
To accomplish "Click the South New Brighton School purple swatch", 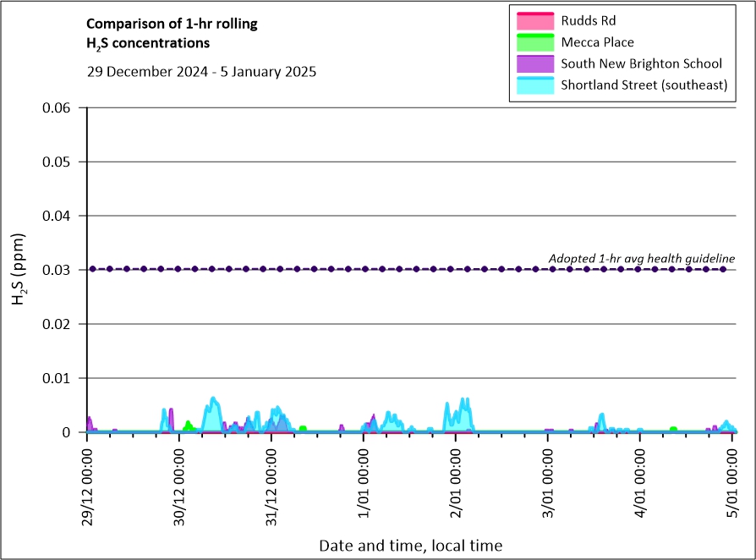I will pos(534,63).
